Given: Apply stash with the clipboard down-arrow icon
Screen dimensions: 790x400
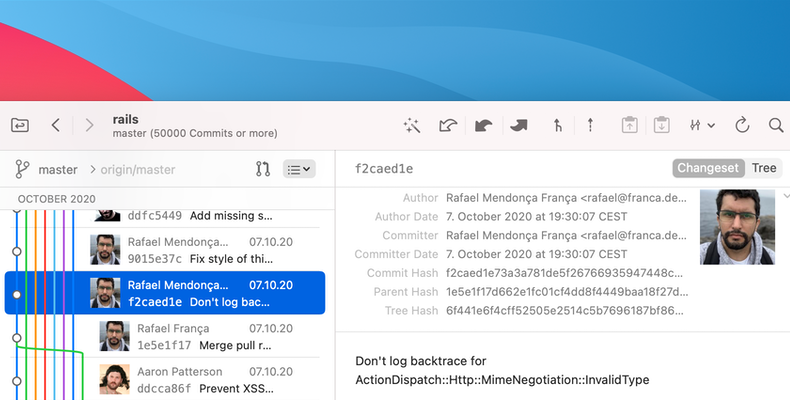Looking at the screenshot, I should (x=661, y=125).
